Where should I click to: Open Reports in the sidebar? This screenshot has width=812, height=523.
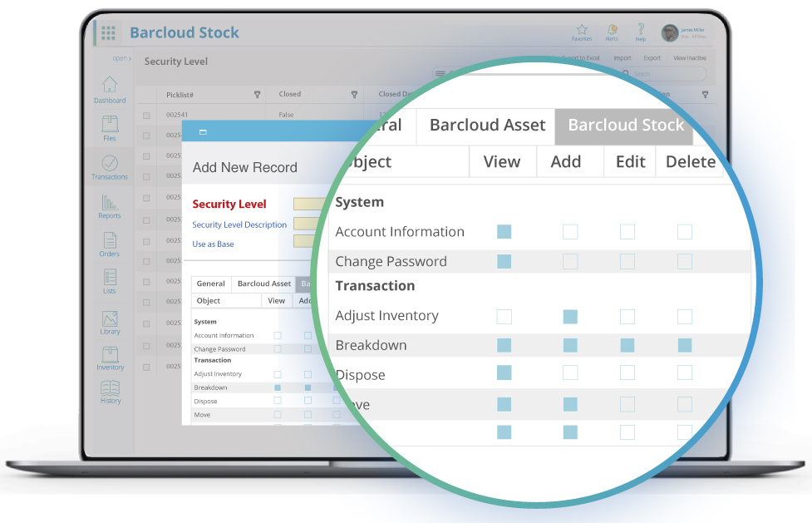pyautogui.click(x=110, y=205)
